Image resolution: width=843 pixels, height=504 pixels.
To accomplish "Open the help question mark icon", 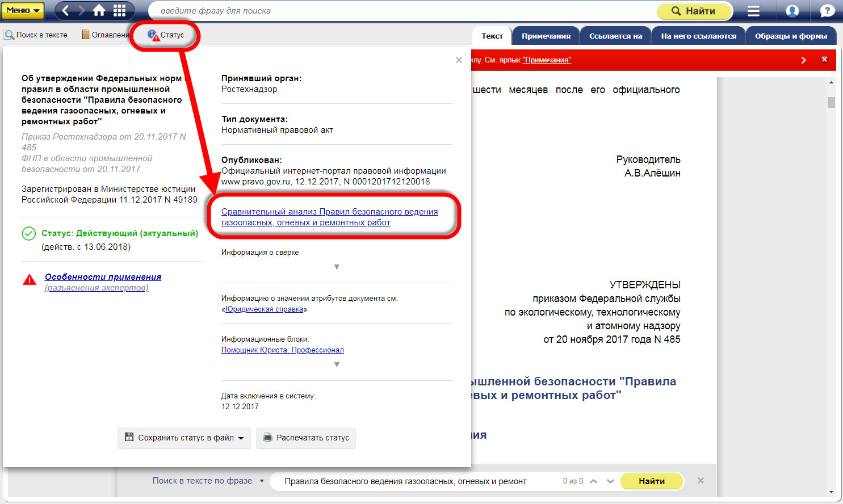I will pos(827,11).
